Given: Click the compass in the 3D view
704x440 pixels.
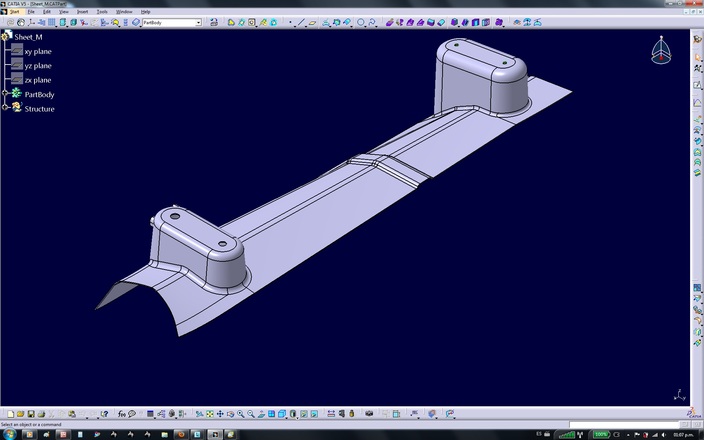Looking at the screenshot, I should click(x=661, y=50).
